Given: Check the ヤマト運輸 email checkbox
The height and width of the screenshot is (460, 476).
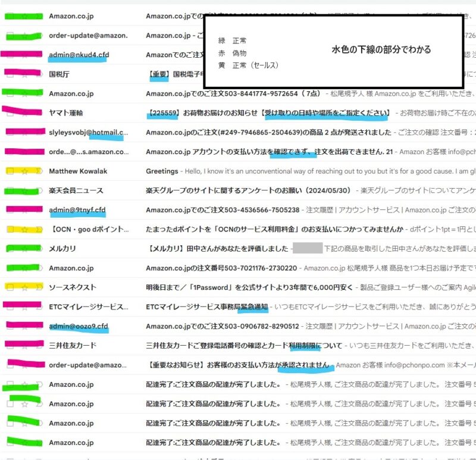Looking at the screenshot, I should click(10, 113).
